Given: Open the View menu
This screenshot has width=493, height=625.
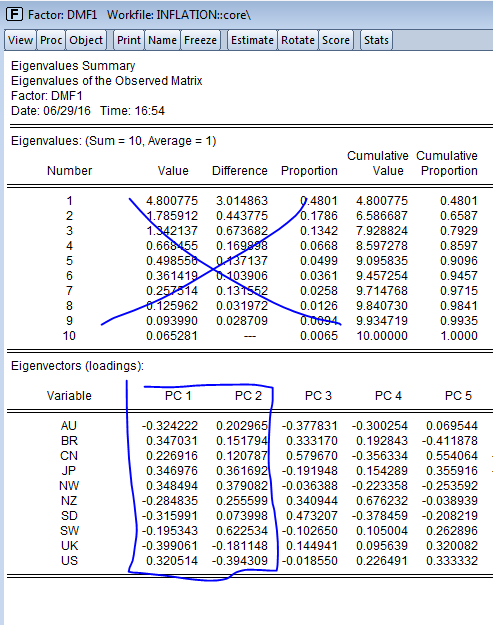Looking at the screenshot, I should point(20,40).
